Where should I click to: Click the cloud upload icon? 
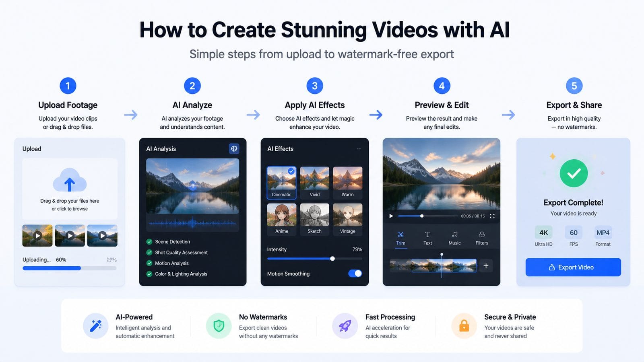click(x=70, y=180)
